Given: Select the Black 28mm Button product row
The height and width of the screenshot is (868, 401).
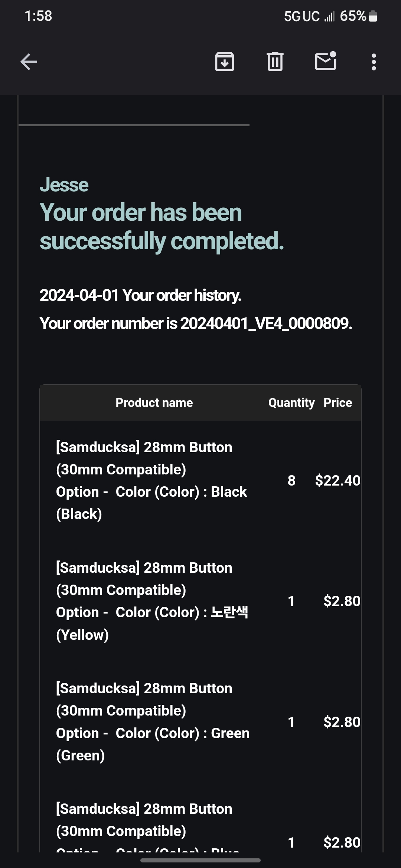Looking at the screenshot, I should coord(151,480).
